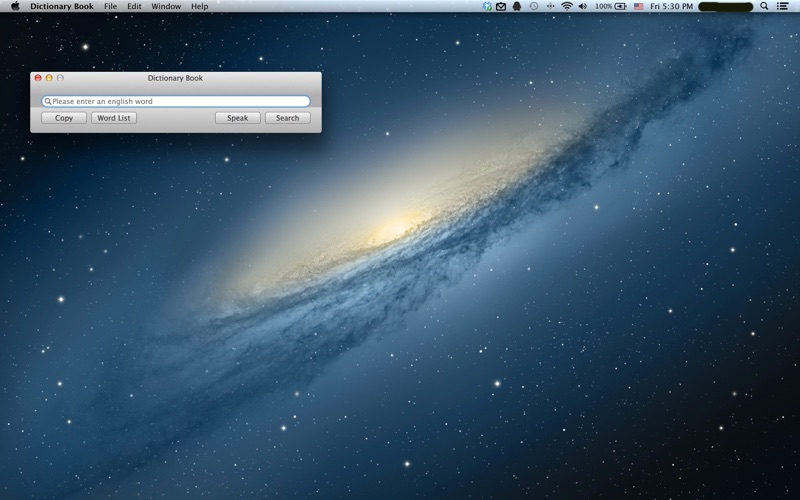Click the Spotlight search magnifier icon

(x=765, y=6)
